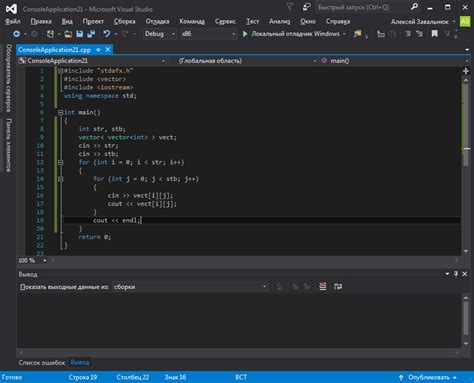
Task: Click the Comment Out Lines toolbar icon
Action: 408,34
